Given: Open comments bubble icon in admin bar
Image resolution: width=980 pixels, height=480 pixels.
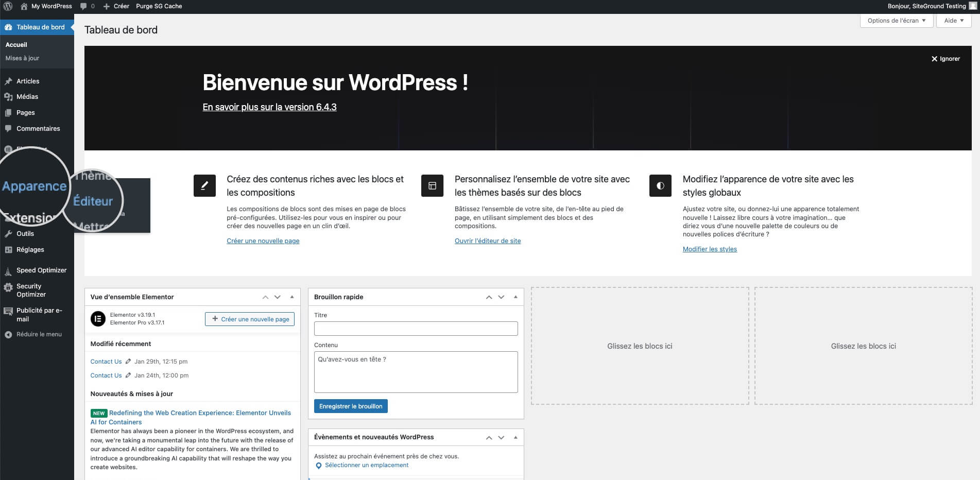Looking at the screenshot, I should point(83,6).
